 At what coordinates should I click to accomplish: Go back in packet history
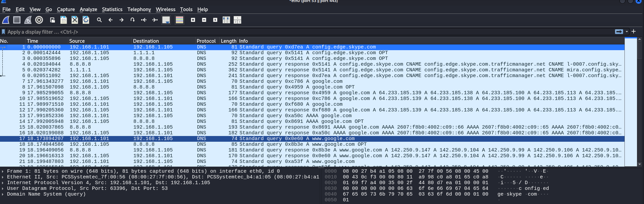click(110, 20)
